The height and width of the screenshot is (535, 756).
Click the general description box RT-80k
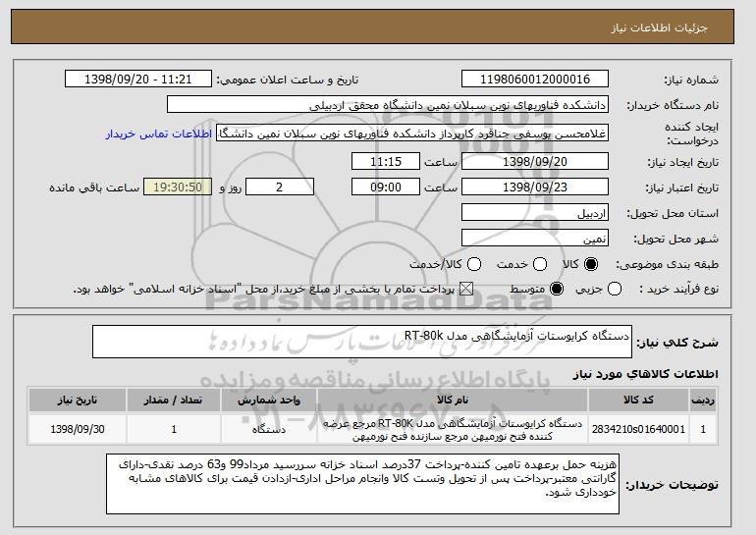tap(362, 342)
